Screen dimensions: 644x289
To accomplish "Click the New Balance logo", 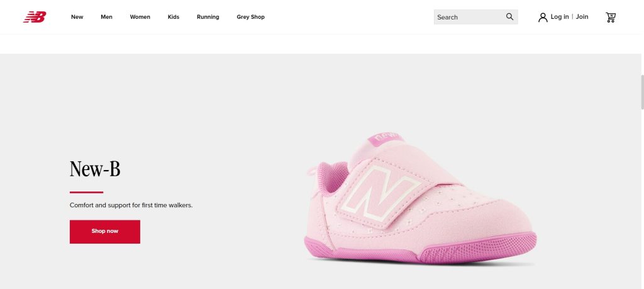I will pyautogui.click(x=35, y=17).
